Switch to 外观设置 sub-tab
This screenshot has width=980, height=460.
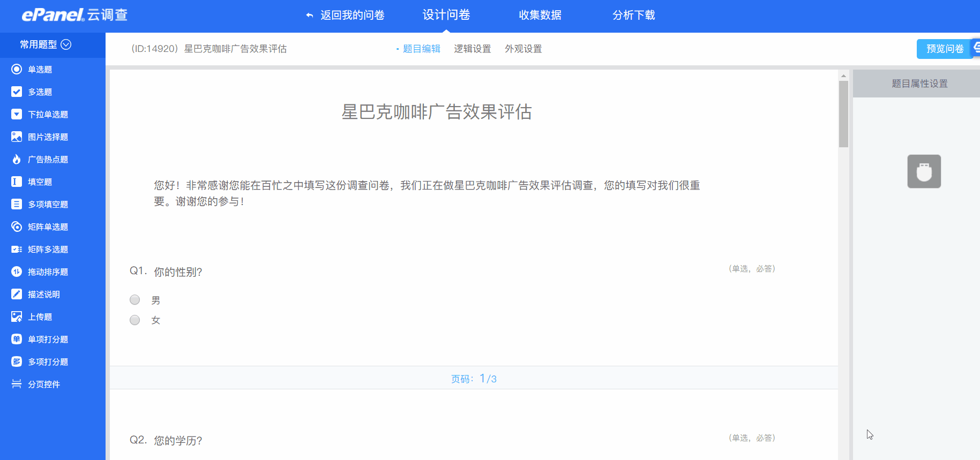tap(523, 49)
